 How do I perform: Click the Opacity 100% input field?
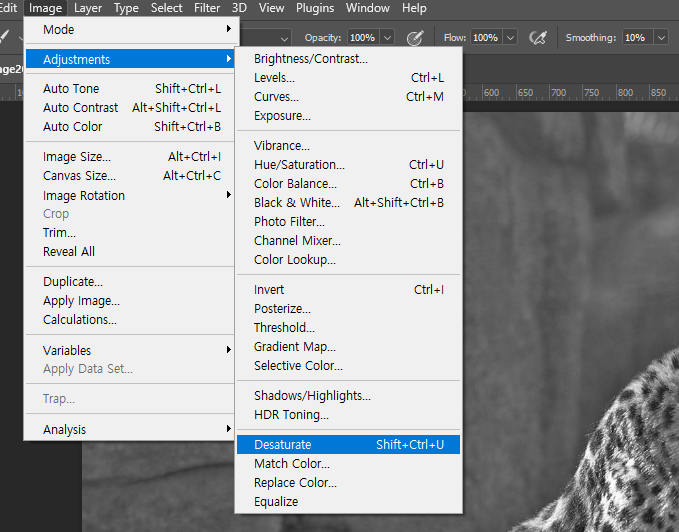click(x=363, y=38)
